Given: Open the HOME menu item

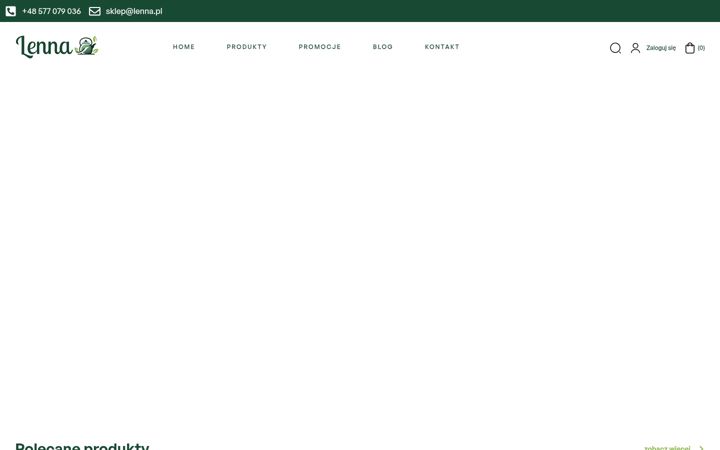Looking at the screenshot, I should pyautogui.click(x=184, y=47).
